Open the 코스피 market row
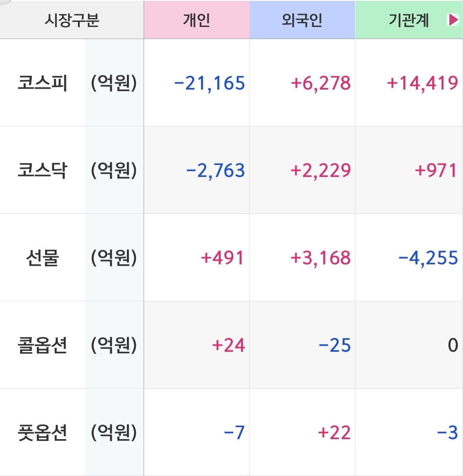 pyautogui.click(x=42, y=83)
